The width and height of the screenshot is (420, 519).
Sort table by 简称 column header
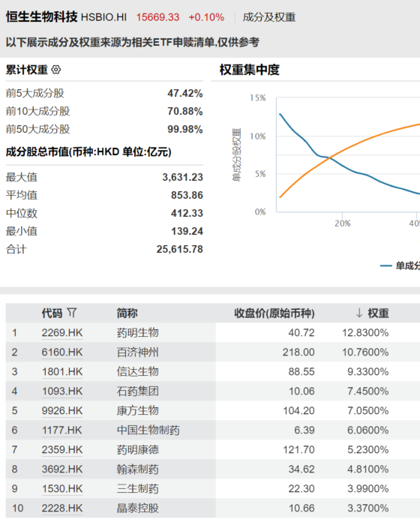(x=127, y=313)
